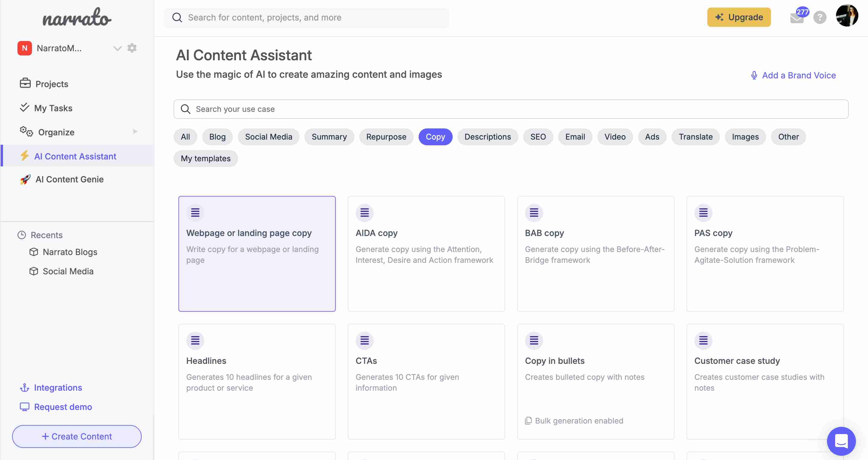Select the Summary filter tab
868x460 pixels.
click(329, 137)
